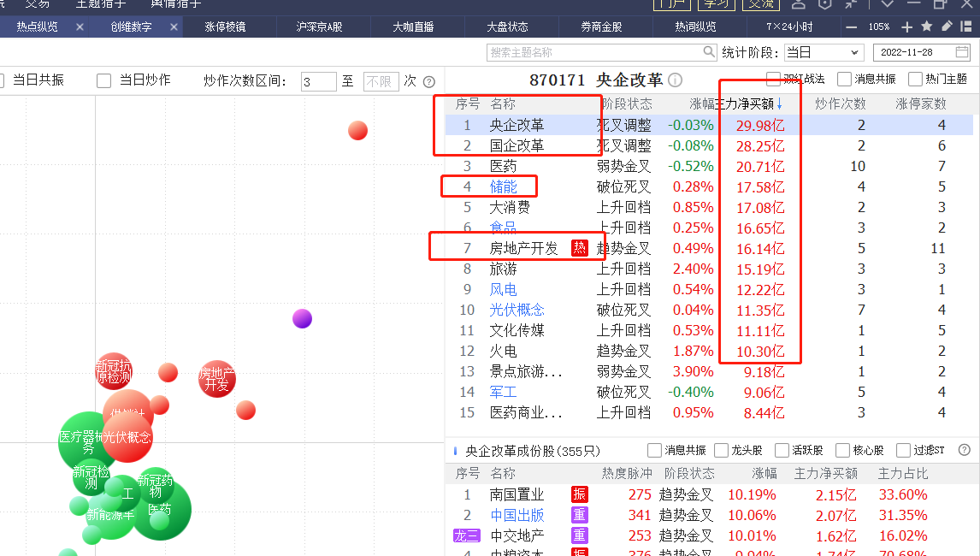
Task: Open the calendar icon beside 2022-11-28
Action: click(962, 52)
